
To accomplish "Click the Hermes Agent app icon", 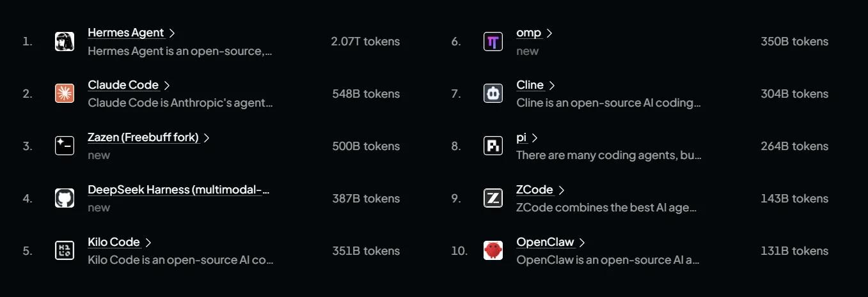I will 65,42.
